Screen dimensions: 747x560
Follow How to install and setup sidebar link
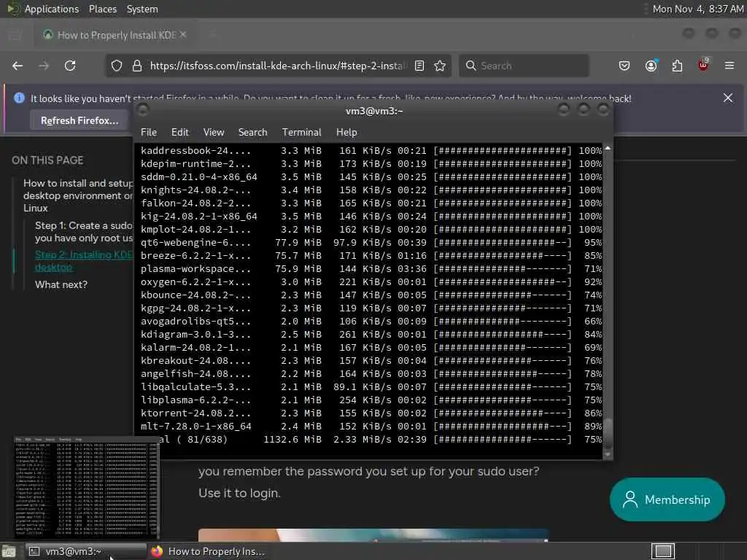[x=78, y=195]
